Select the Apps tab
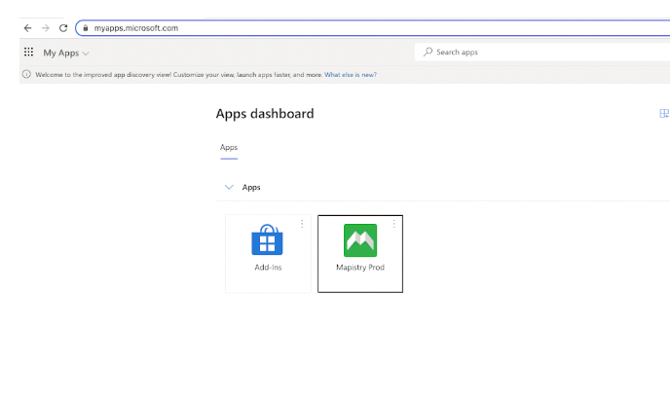 (x=229, y=148)
